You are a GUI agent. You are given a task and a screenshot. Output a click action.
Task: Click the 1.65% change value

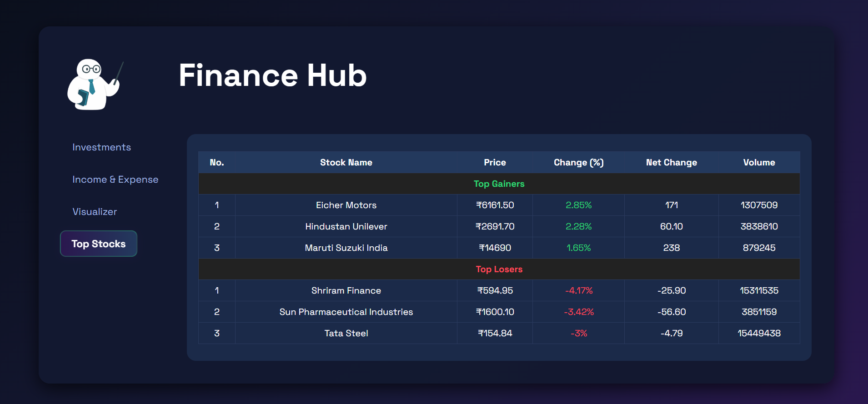[578, 248]
